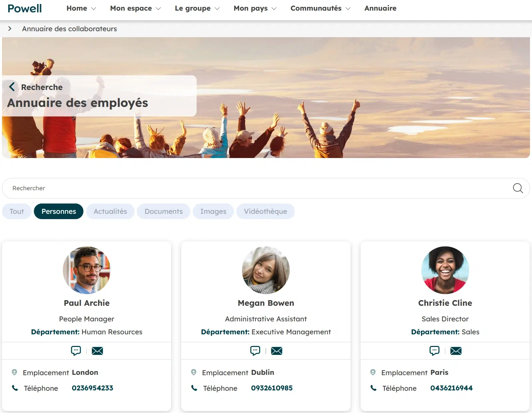The image size is (532, 413).
Task: Start a chat with Megan Bowen
Action: (255, 351)
